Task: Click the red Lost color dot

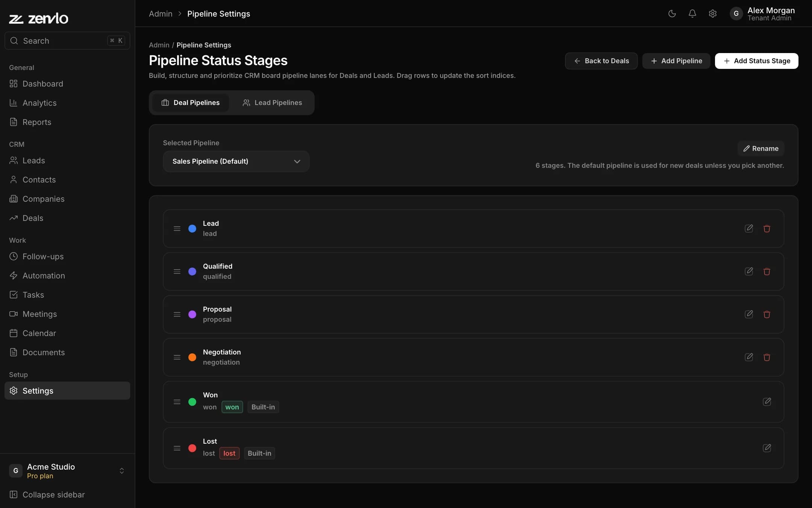Action: 192,448
